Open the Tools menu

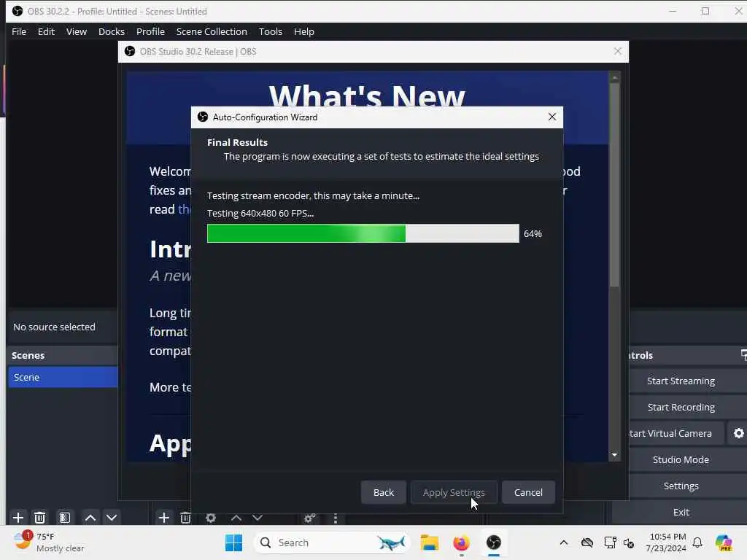pos(270,31)
